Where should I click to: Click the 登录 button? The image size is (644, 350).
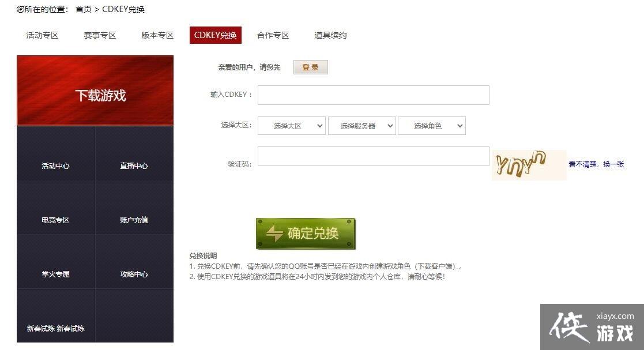pyautogui.click(x=311, y=67)
